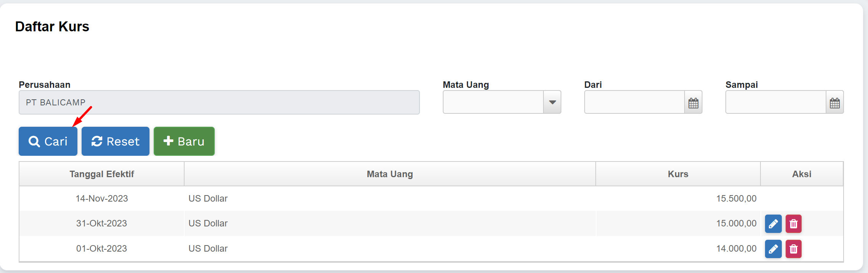
Task: Edit the 01-Okt-2023 exchange rate row
Action: [773, 249]
